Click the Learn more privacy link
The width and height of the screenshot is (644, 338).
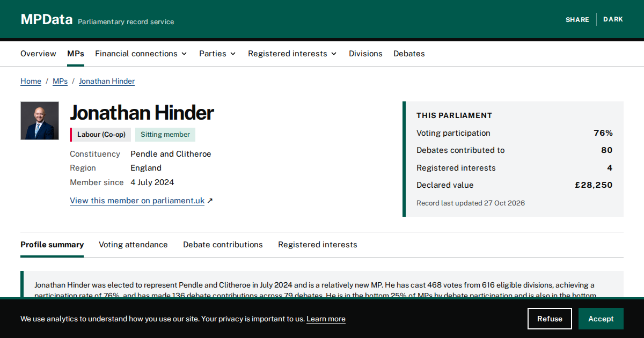326,319
